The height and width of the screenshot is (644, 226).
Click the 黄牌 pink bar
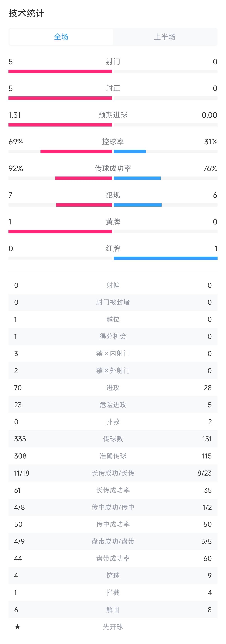(x=60, y=232)
